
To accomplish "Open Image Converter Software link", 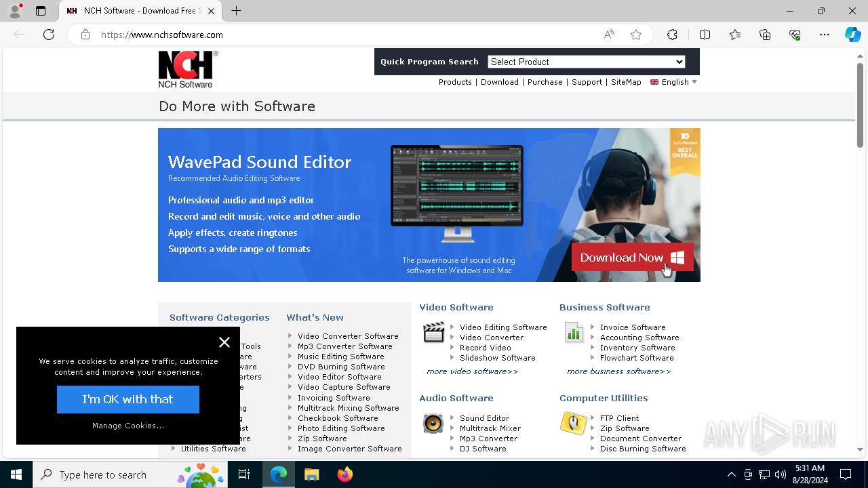I will tap(350, 449).
